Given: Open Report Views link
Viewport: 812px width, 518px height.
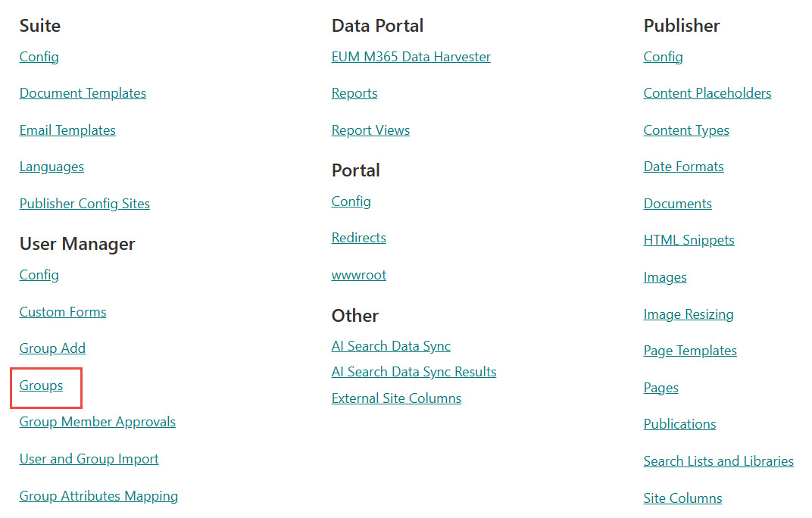Looking at the screenshot, I should click(x=370, y=130).
